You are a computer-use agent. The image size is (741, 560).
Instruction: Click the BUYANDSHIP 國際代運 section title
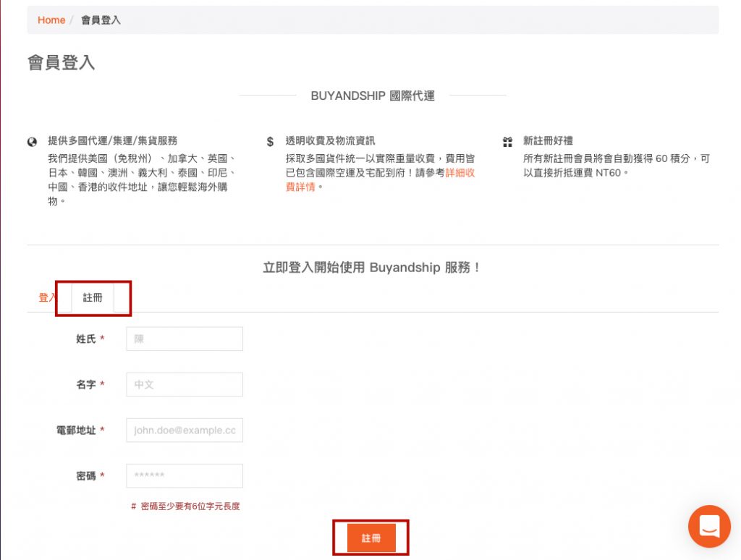[x=373, y=96]
